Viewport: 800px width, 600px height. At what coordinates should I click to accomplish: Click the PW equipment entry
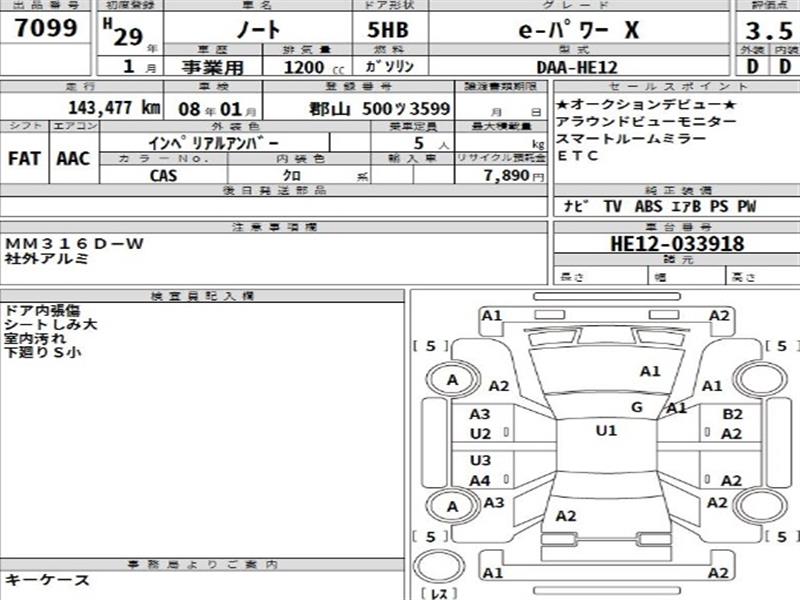pos(747,206)
